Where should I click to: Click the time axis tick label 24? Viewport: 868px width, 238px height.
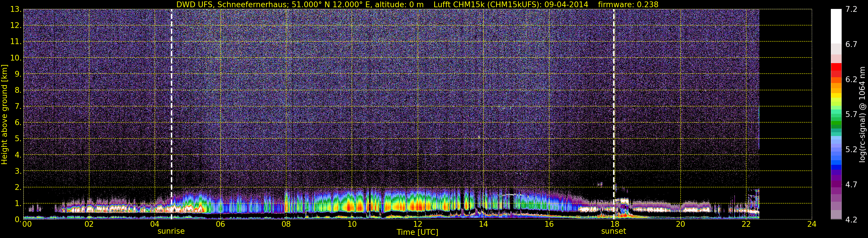coord(812,224)
